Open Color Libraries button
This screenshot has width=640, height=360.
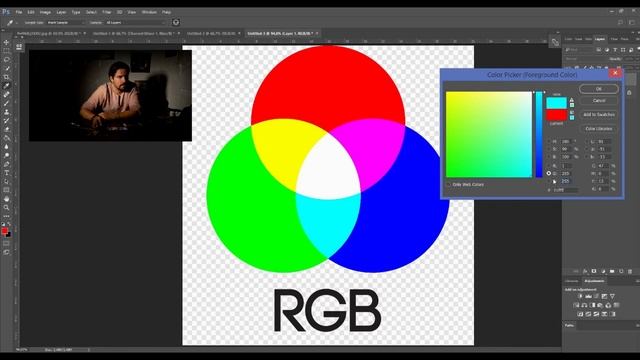click(598, 129)
